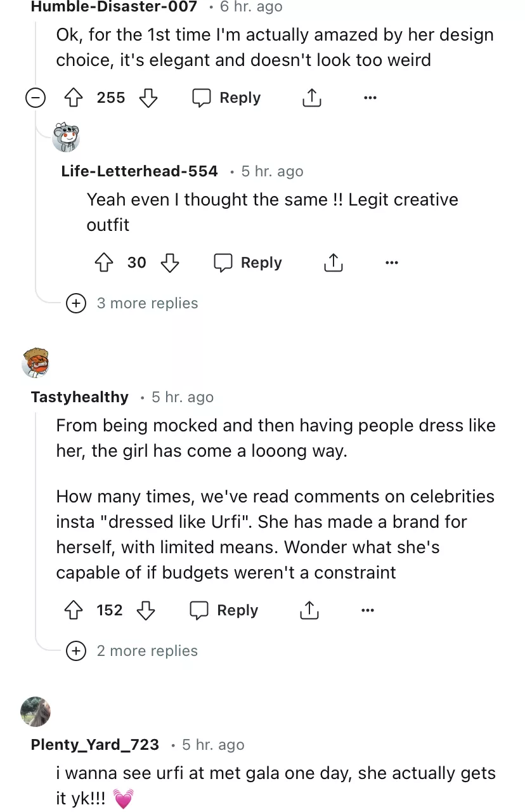Open overflow menu on Tastyhealthy's comment

(368, 610)
